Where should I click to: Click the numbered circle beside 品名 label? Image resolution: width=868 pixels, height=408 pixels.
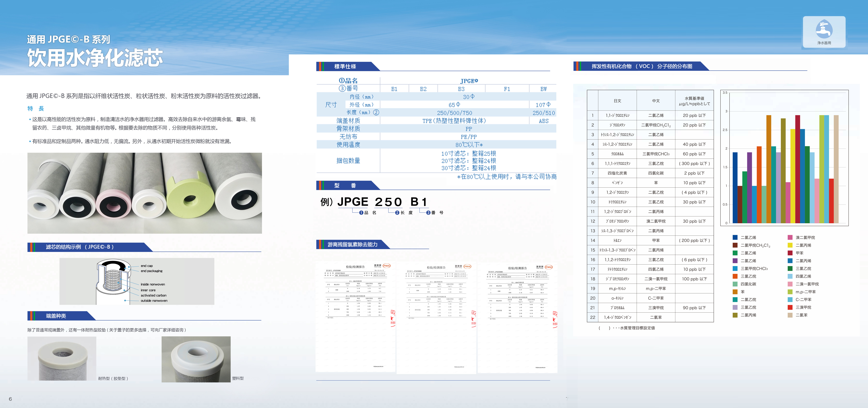coord(361,213)
